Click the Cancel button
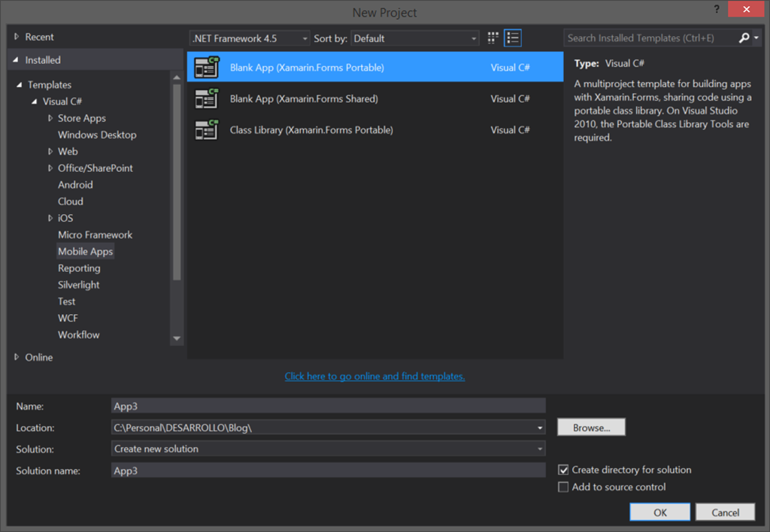The image size is (770, 532). [726, 512]
